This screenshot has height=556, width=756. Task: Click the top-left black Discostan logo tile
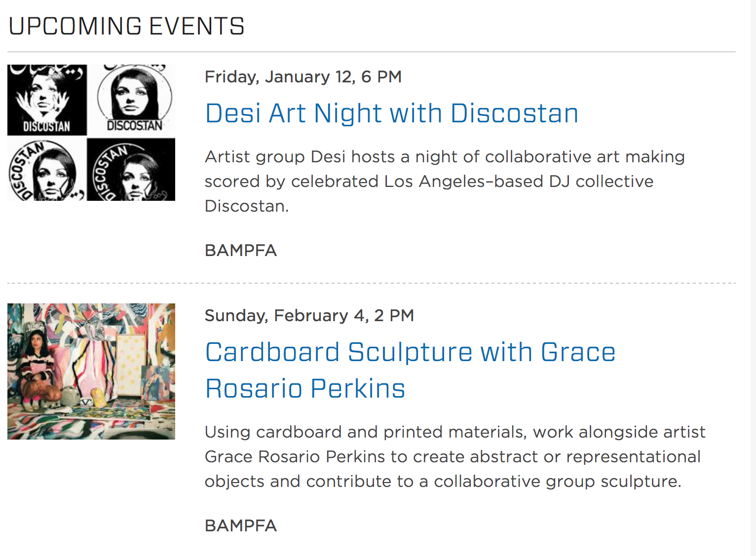[47, 100]
